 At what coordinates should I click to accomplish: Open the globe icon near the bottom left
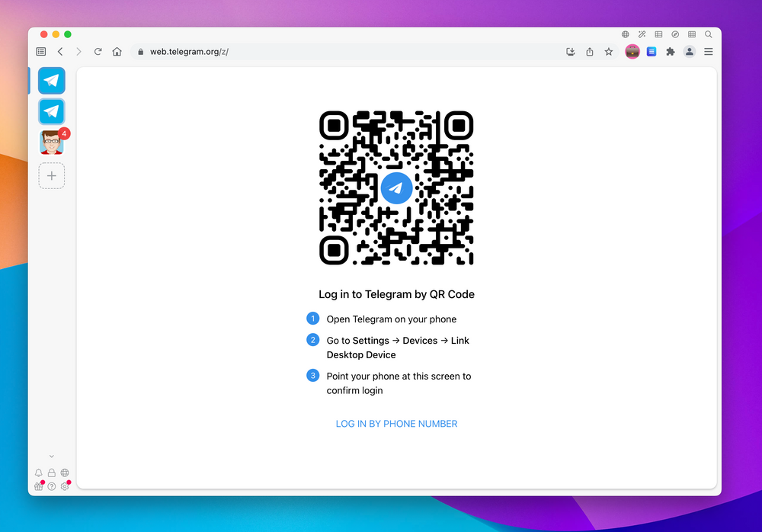pos(64,473)
